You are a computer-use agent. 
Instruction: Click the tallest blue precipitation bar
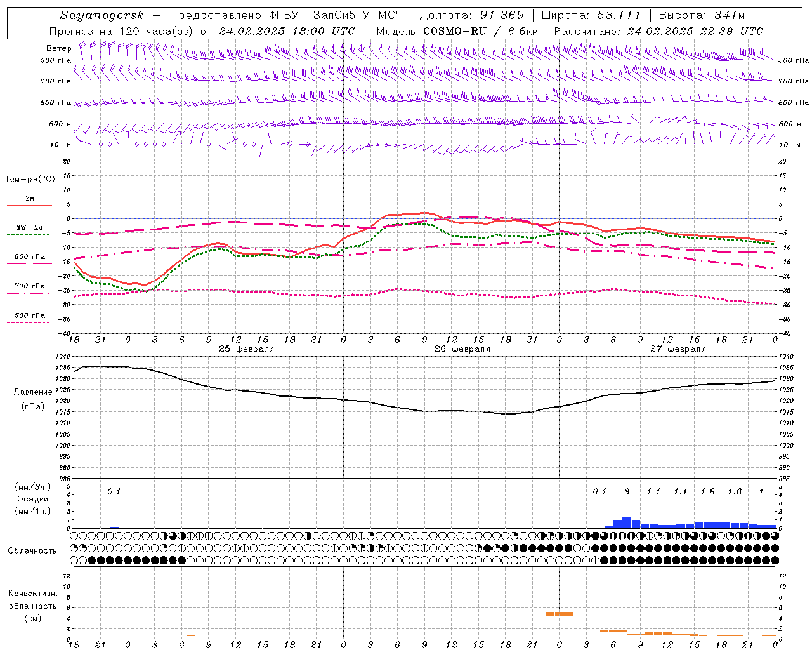[627, 523]
